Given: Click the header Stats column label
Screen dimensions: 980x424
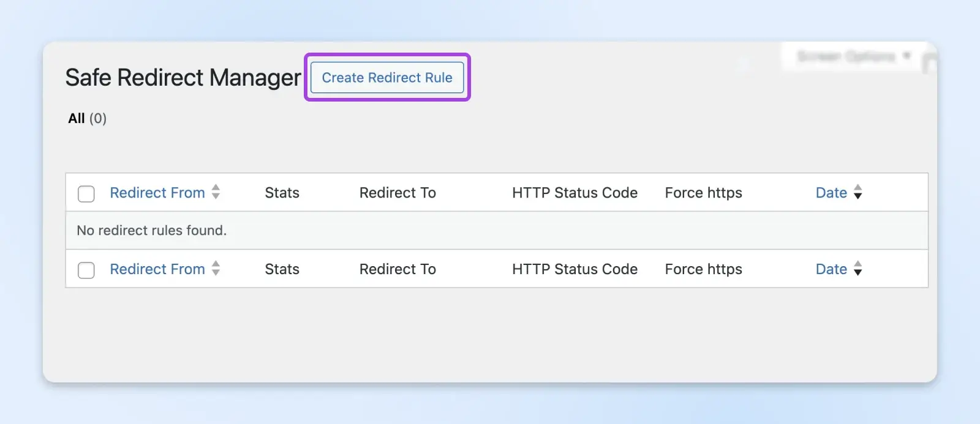Looking at the screenshot, I should coord(282,193).
